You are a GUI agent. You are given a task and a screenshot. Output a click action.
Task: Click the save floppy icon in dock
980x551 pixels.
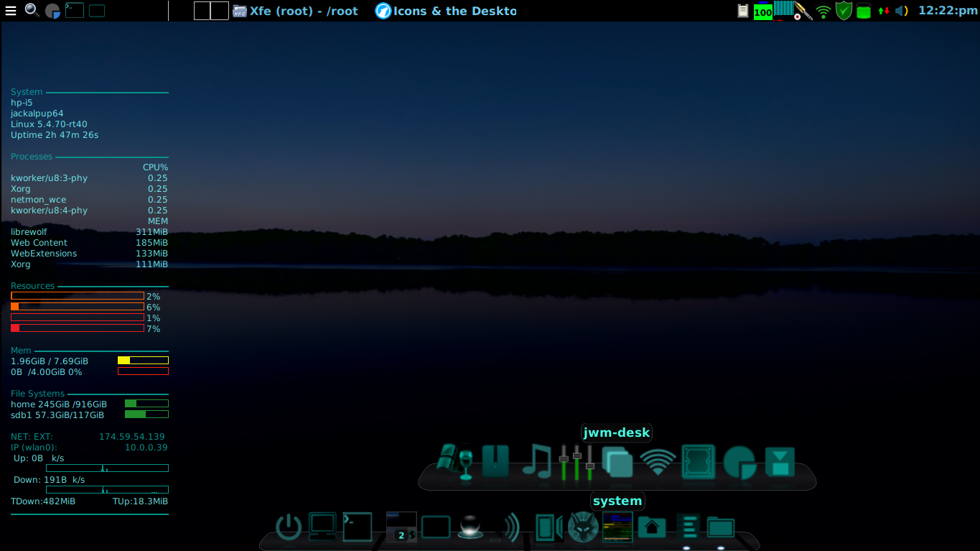780,462
